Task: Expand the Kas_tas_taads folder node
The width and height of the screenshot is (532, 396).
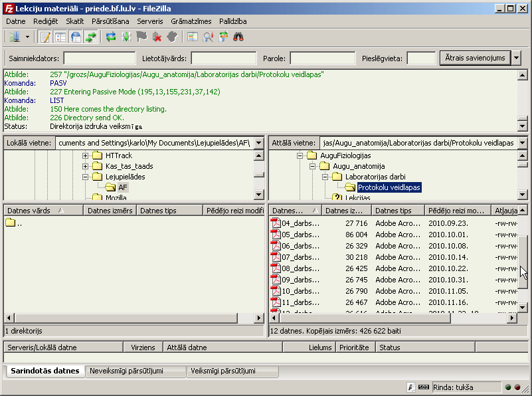Action: click(85, 166)
